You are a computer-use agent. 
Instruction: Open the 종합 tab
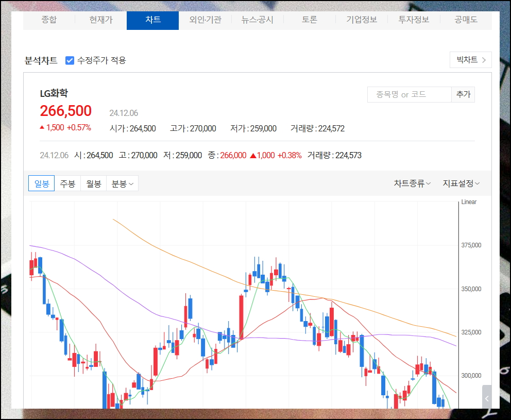tap(49, 20)
